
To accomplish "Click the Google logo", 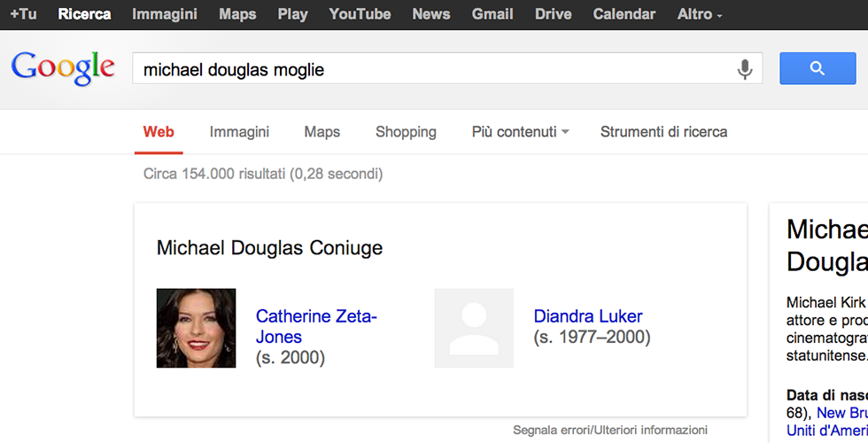I will point(63,69).
